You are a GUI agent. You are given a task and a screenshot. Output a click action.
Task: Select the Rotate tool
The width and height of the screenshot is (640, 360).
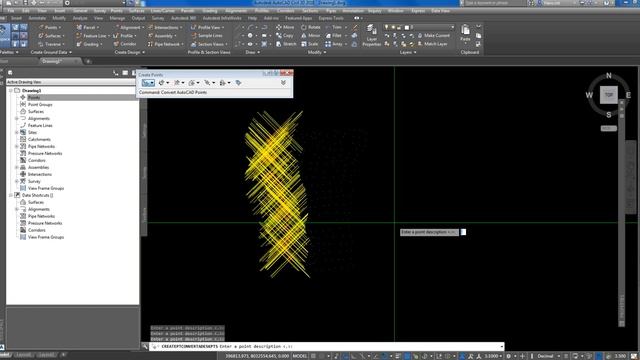pyautogui.click(x=311, y=27)
